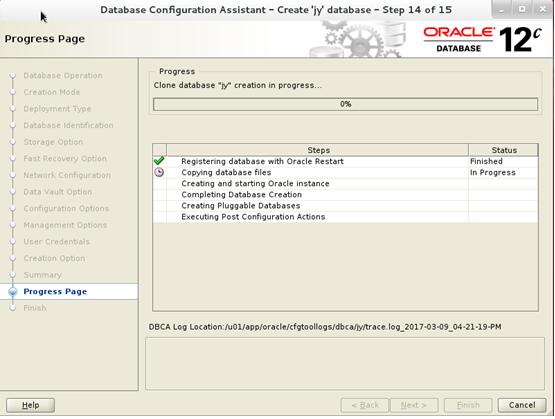Click the Cancel button
Viewport: 555px width, 419px height.
pos(522,405)
